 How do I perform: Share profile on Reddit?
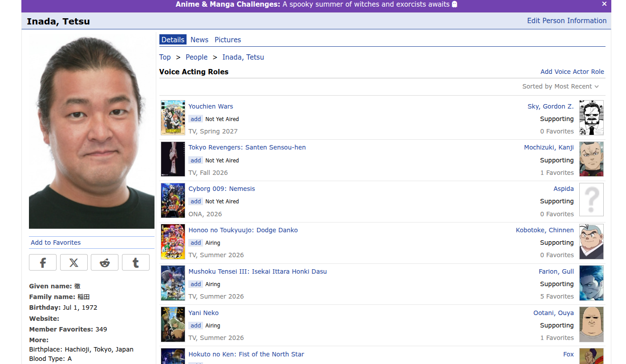tap(105, 263)
